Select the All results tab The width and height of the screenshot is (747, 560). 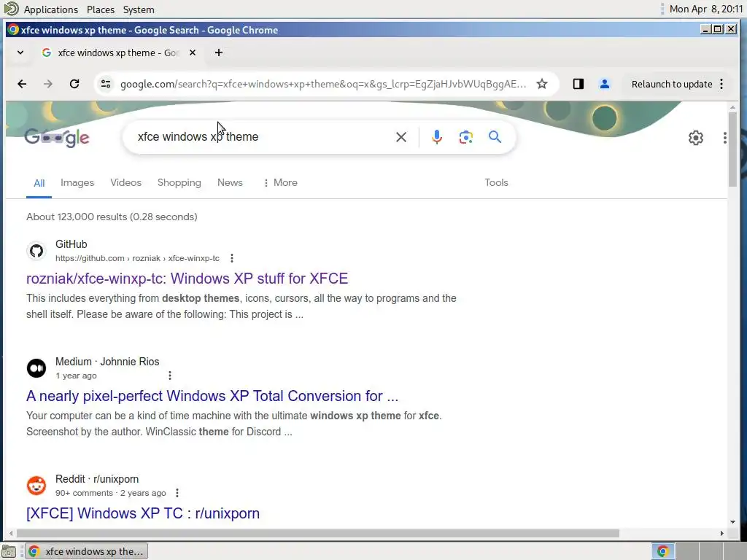tap(39, 183)
